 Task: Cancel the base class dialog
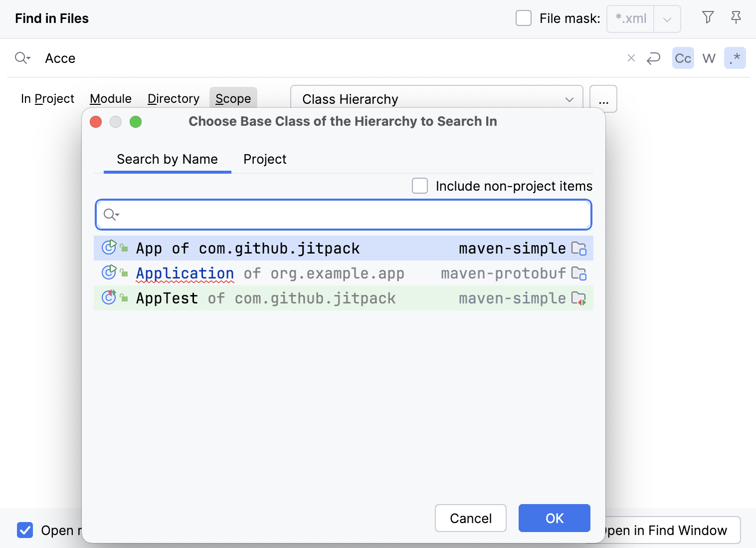click(x=470, y=518)
